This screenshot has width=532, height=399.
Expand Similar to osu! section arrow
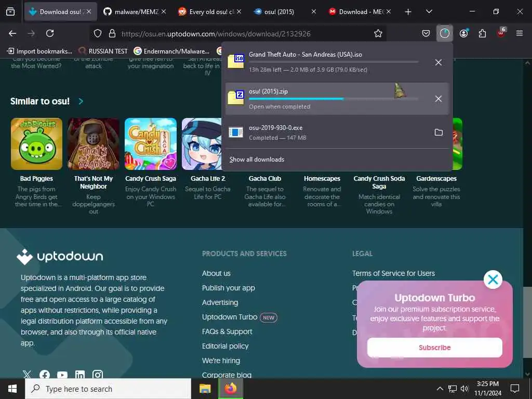coord(81,101)
